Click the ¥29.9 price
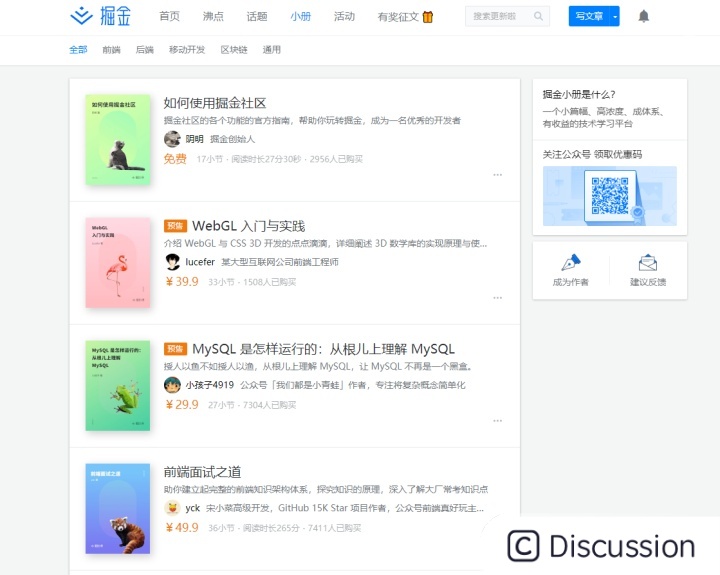This screenshot has height=575, width=720. click(x=182, y=405)
